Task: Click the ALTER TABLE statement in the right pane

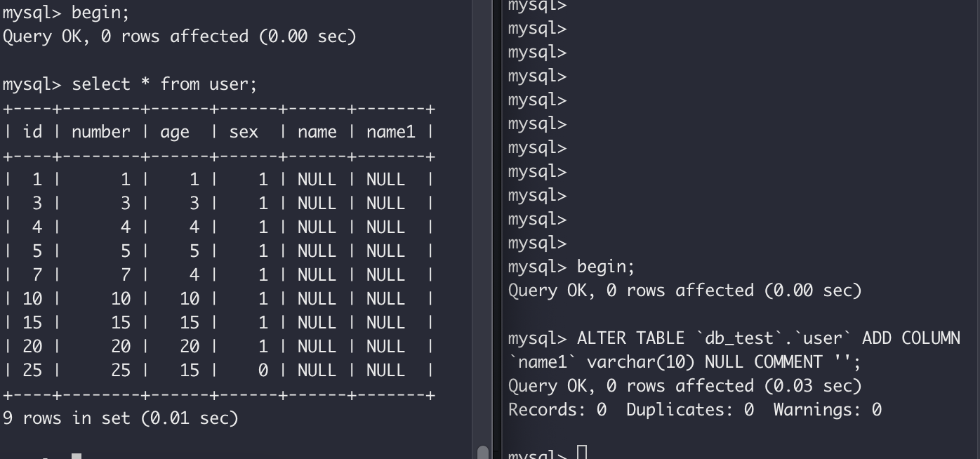Action: pos(734,350)
